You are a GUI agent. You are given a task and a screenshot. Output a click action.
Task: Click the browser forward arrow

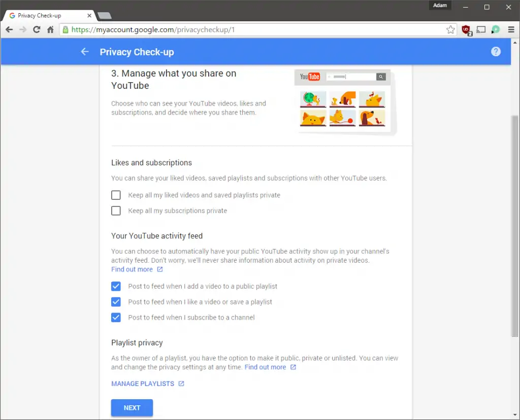[23, 30]
